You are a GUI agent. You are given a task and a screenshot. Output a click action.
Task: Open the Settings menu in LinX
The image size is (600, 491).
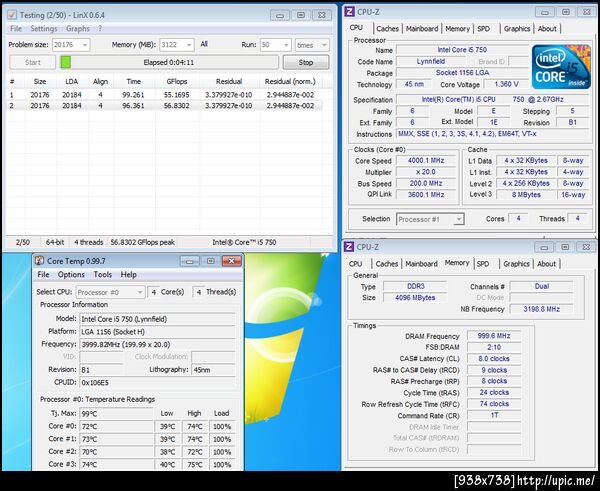tap(44, 29)
